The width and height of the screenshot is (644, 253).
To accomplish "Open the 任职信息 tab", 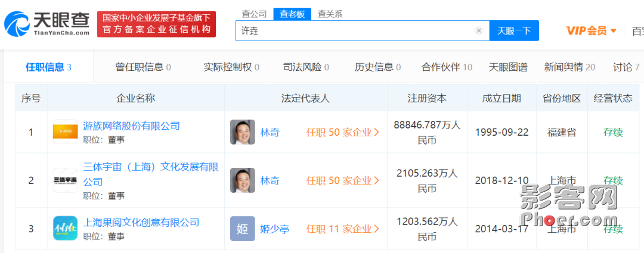I will (48, 67).
